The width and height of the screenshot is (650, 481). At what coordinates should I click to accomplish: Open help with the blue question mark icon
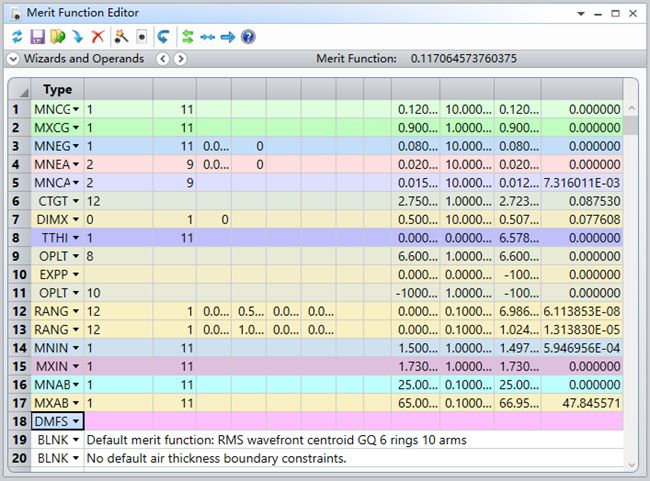[x=248, y=37]
